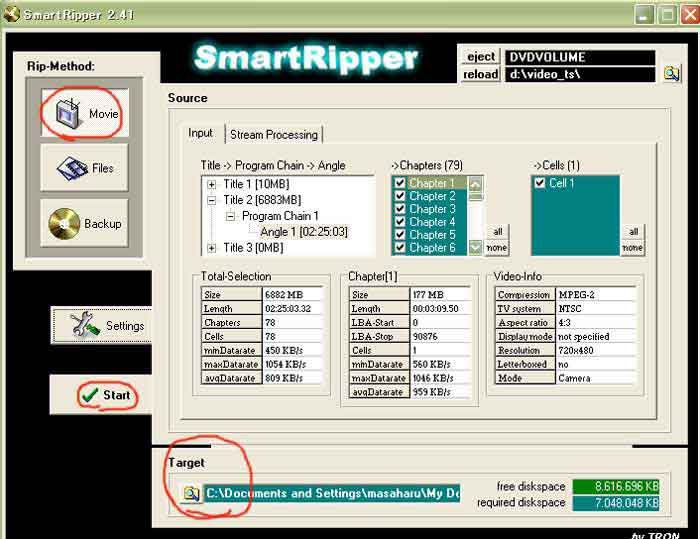Click the Compression value MPEG-2
This screenshot has height=539, width=700.
pyautogui.click(x=596, y=295)
